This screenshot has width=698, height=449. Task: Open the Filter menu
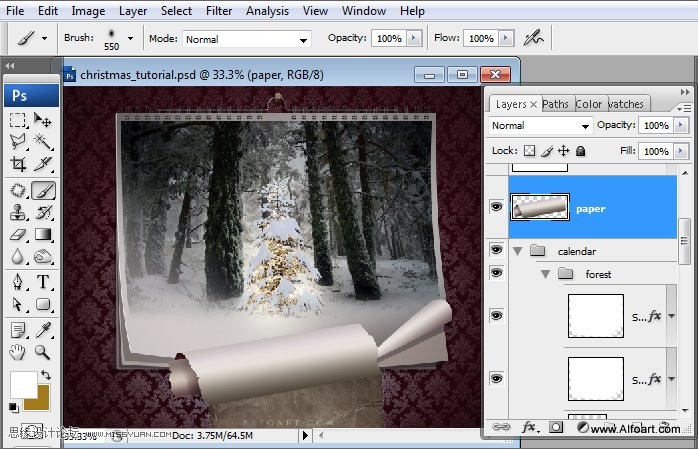pyautogui.click(x=219, y=11)
